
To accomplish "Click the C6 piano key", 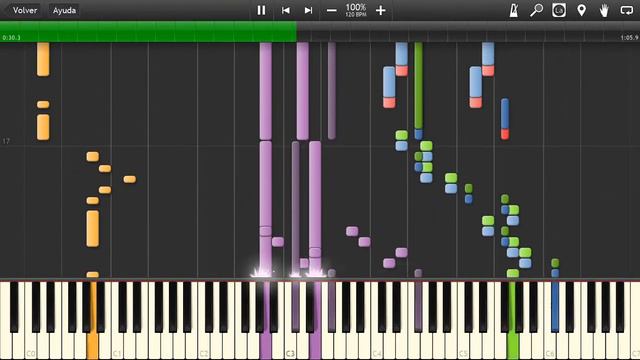I will (550, 345).
